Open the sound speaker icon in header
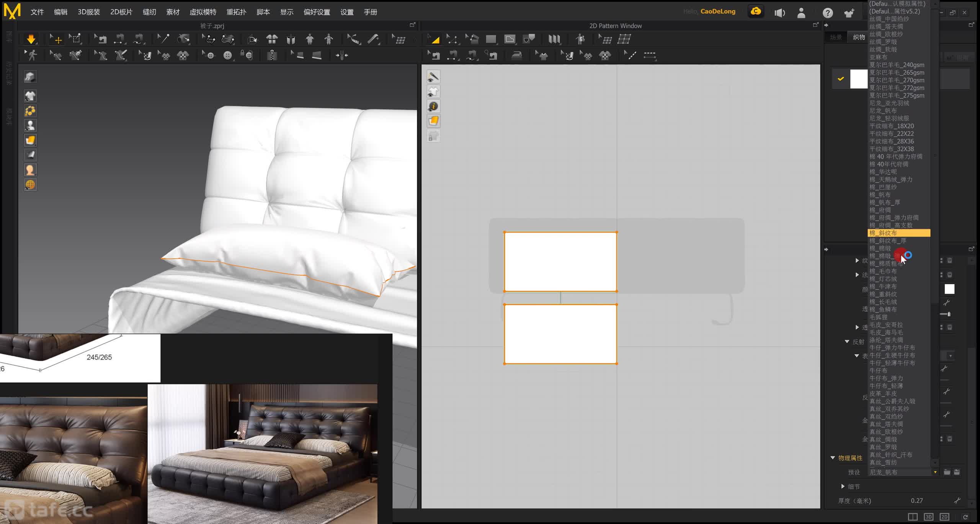 tap(779, 13)
